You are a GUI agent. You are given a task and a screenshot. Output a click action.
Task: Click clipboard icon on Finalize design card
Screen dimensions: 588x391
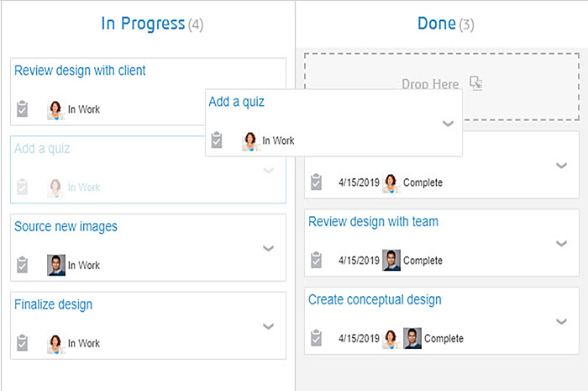click(x=23, y=343)
